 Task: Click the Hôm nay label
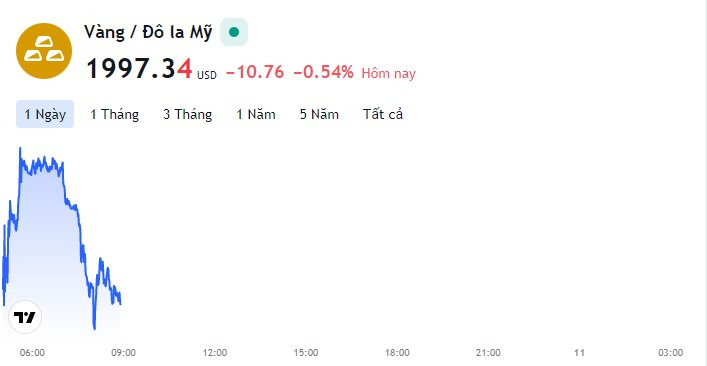pyautogui.click(x=388, y=73)
